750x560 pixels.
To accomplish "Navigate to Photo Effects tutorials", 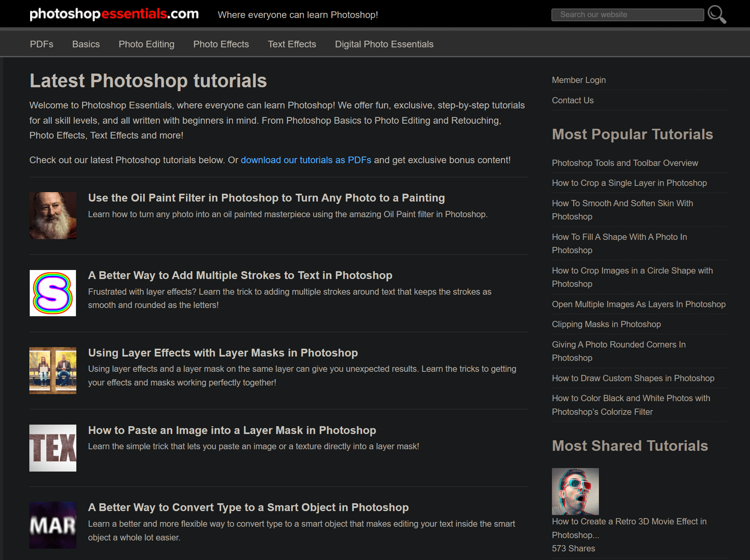I will [x=221, y=44].
